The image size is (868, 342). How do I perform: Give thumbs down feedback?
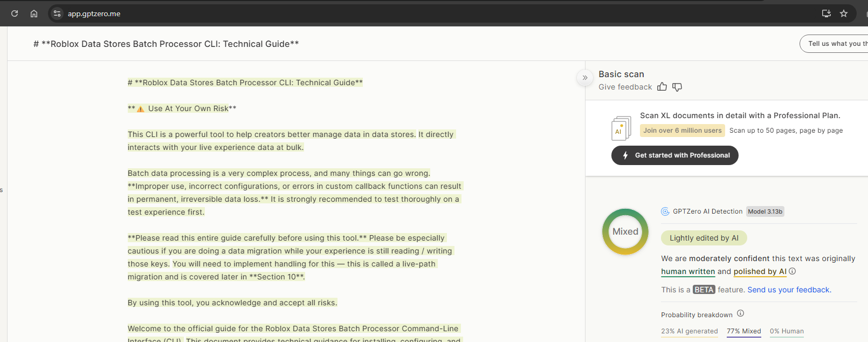pyautogui.click(x=677, y=87)
